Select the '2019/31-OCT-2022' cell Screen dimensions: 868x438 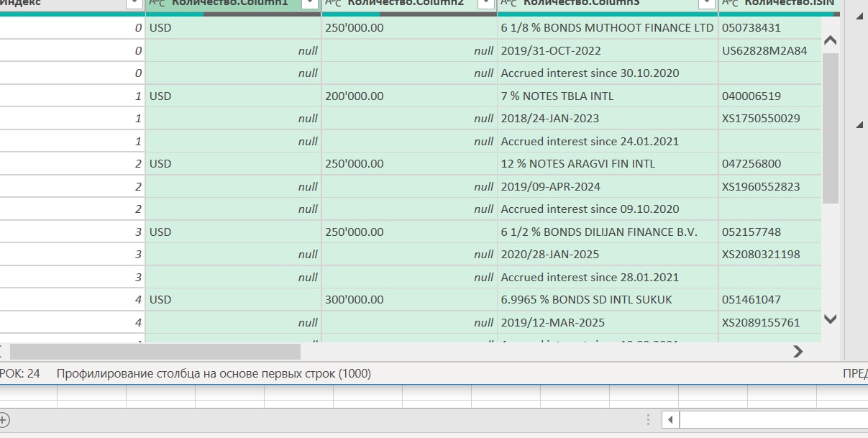[x=608, y=51]
